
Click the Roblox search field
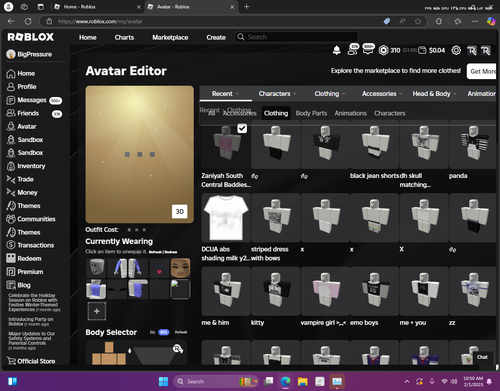click(297, 37)
